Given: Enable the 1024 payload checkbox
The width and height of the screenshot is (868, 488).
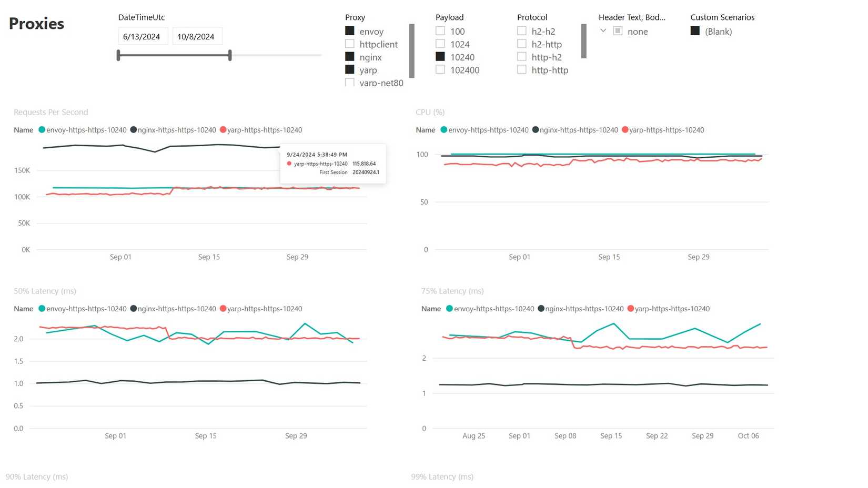Looking at the screenshot, I should [440, 44].
